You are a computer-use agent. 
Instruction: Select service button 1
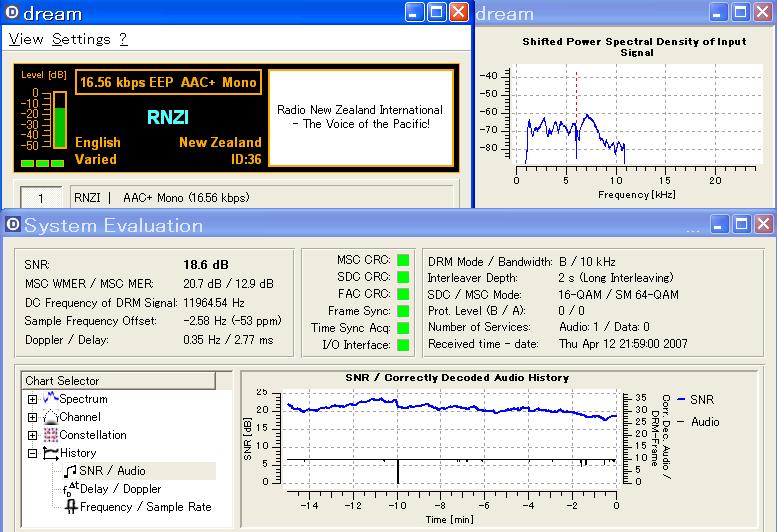[41, 198]
